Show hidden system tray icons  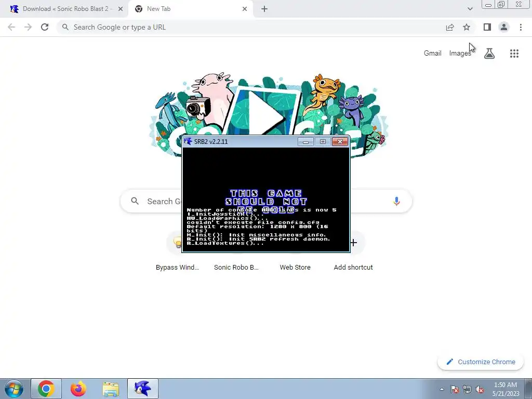(x=442, y=389)
